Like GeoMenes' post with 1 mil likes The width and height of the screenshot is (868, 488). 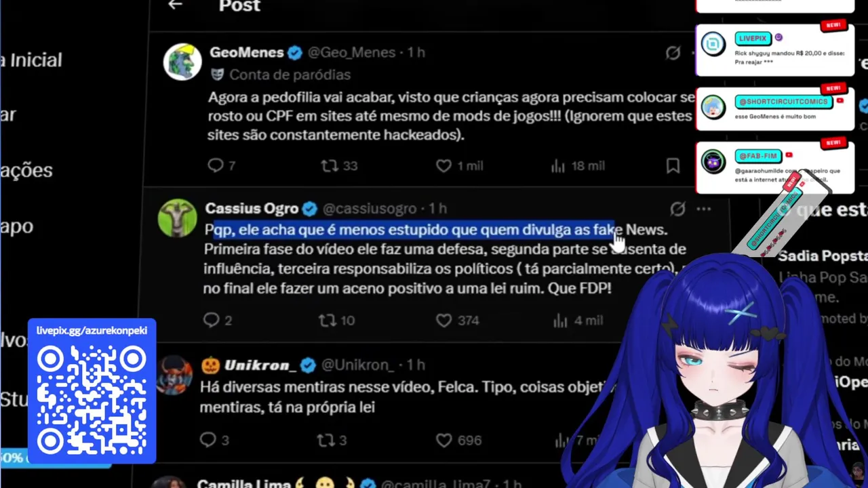coord(459,165)
